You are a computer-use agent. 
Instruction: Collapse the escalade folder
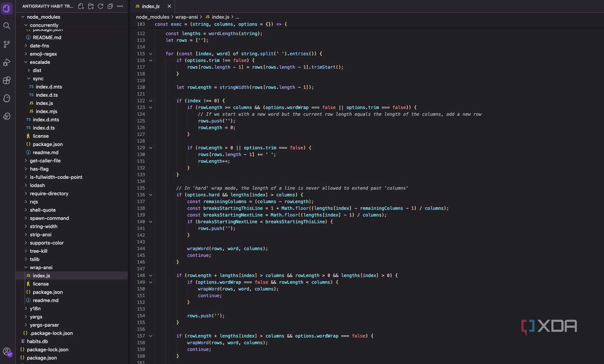[x=40, y=62]
